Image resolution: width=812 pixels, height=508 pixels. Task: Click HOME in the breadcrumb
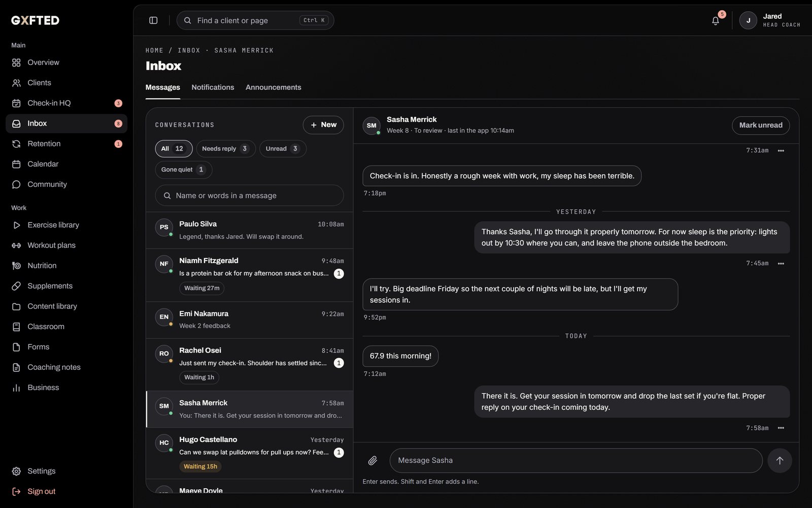(x=154, y=50)
